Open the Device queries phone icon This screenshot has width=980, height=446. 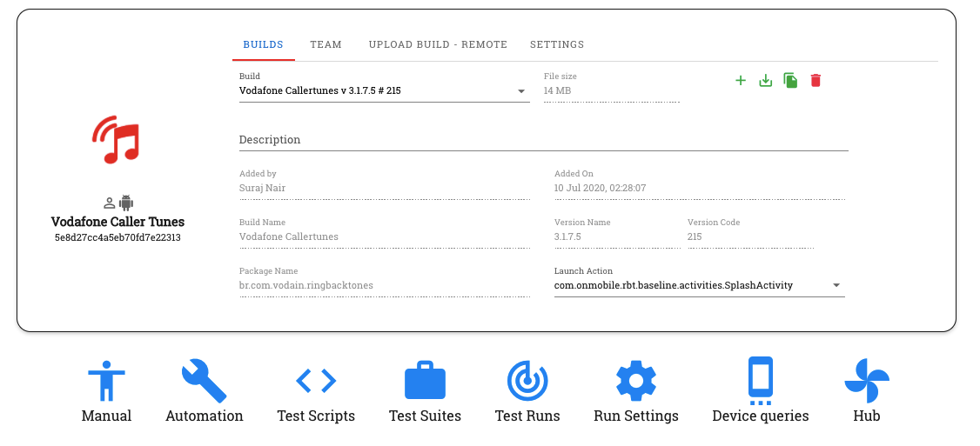click(761, 381)
